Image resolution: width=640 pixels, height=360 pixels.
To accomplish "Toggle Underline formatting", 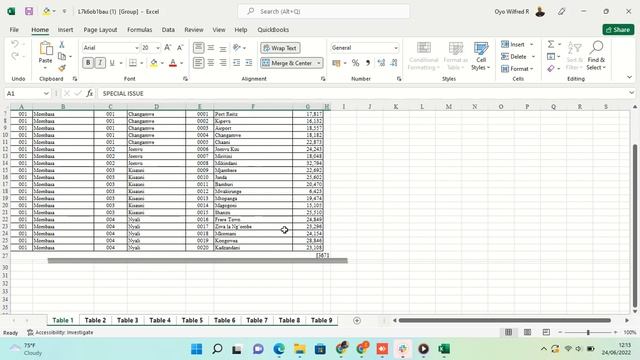I will [x=112, y=63].
